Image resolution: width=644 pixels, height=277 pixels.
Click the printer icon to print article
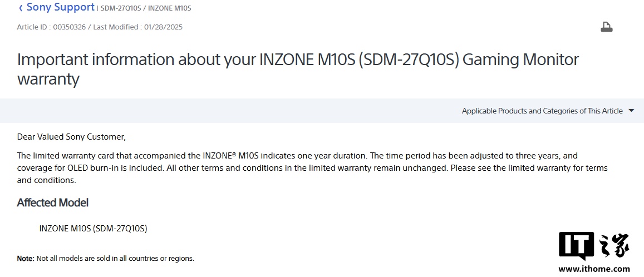click(606, 27)
